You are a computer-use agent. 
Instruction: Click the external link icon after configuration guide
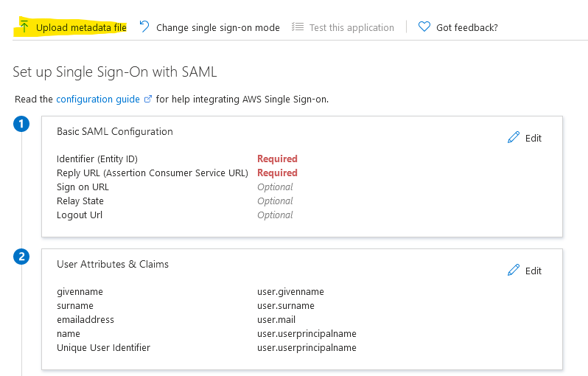tap(148, 99)
